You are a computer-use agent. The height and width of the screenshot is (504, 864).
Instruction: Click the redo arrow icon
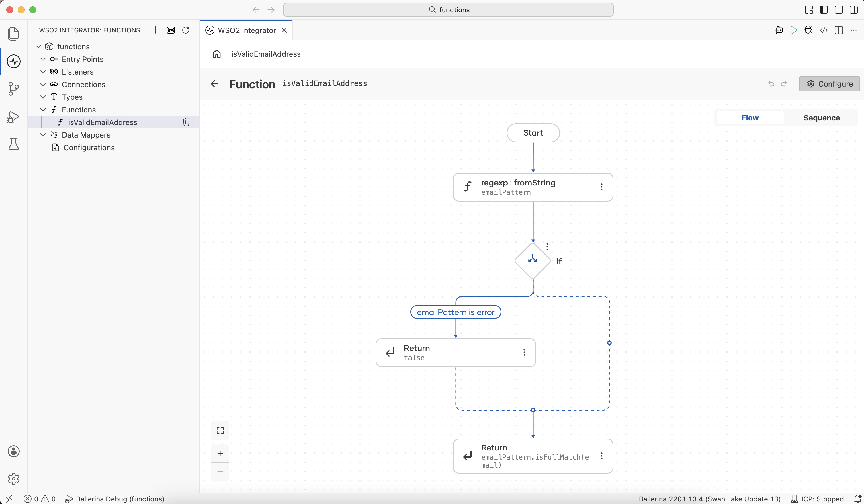tap(784, 84)
